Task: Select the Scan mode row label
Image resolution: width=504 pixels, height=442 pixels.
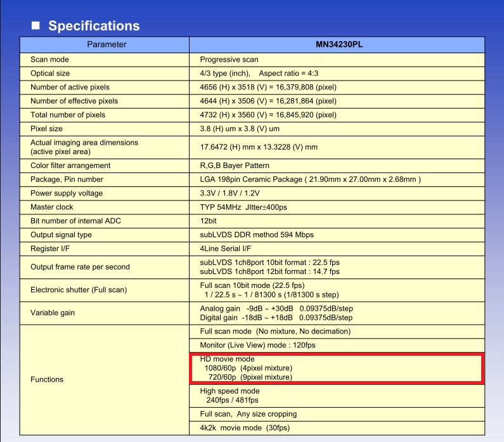Action: [x=49, y=60]
